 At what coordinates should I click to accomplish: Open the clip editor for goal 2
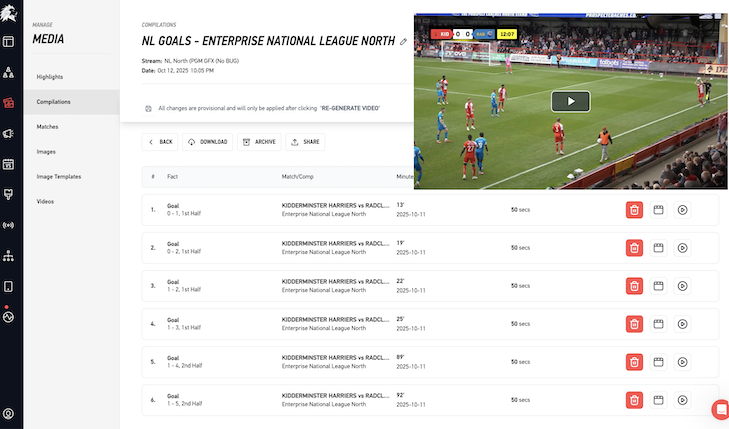(658, 248)
